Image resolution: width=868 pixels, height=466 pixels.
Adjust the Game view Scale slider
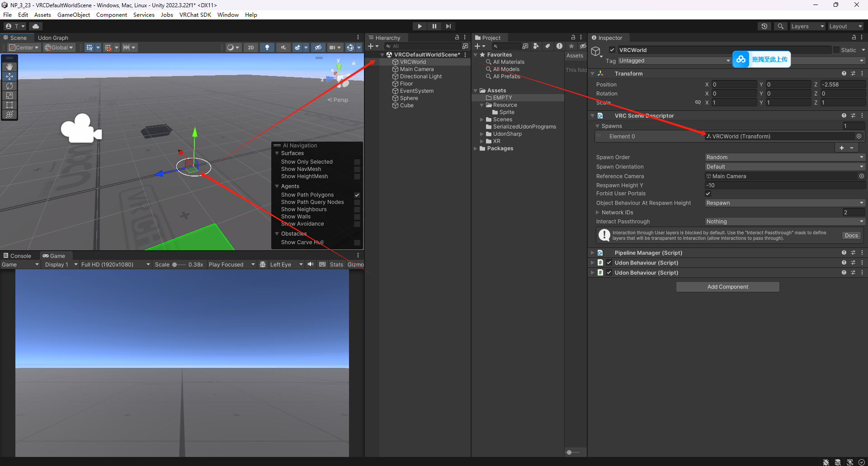(179, 265)
